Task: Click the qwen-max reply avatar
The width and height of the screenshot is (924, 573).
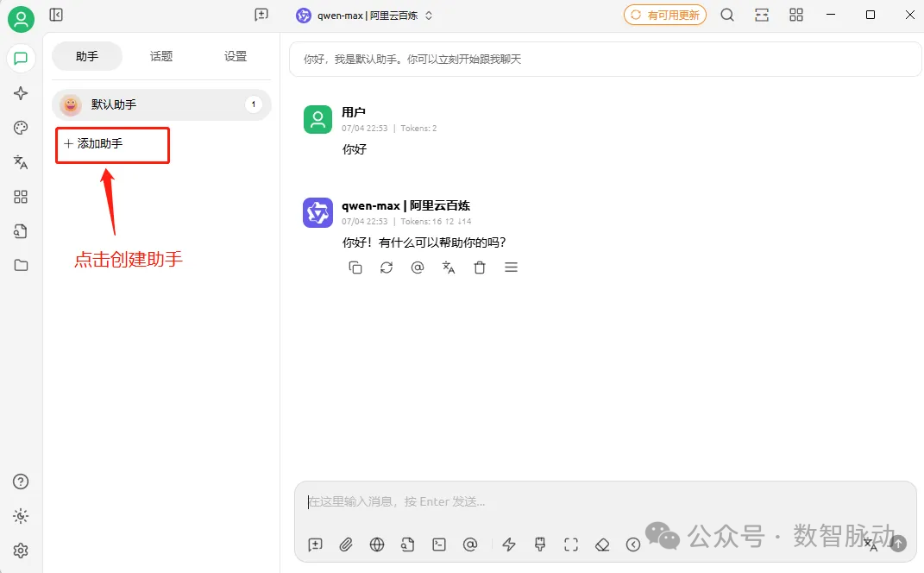Action: click(317, 213)
